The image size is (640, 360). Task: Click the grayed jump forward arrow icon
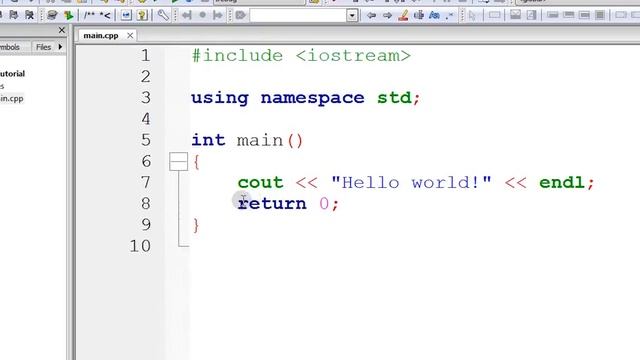(218, 16)
